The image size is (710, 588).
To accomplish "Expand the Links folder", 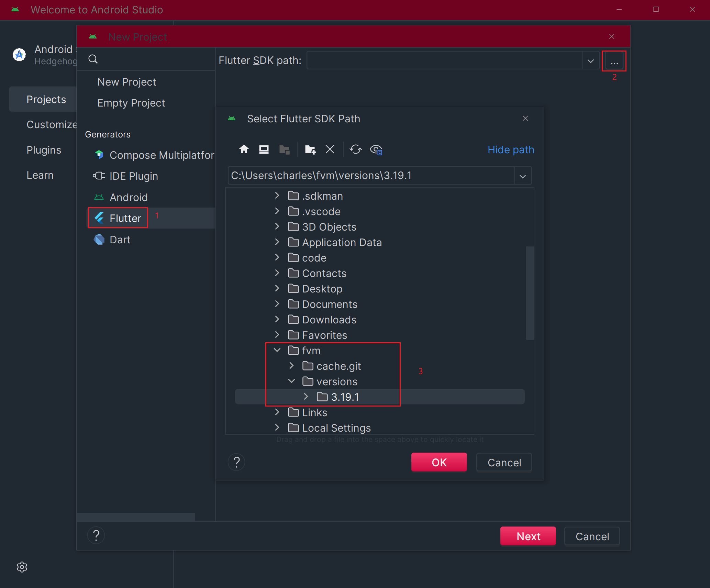I will [x=277, y=412].
